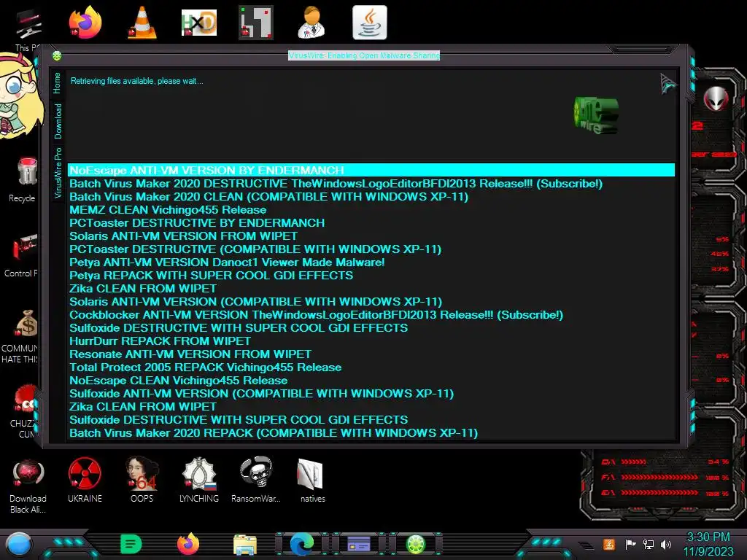This screenshot has width=747, height=560.
Task: Click the VirusWire lime window icon
Action: pyautogui.click(x=57, y=56)
